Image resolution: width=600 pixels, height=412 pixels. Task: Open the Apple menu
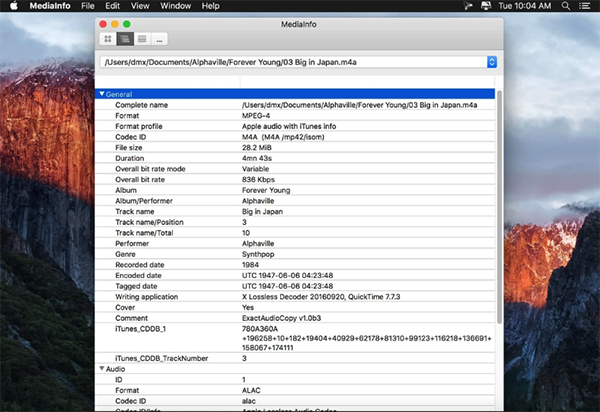tap(14, 6)
